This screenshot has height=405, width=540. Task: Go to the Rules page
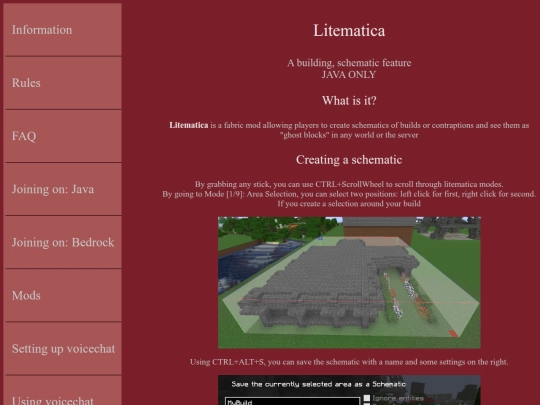click(62, 83)
